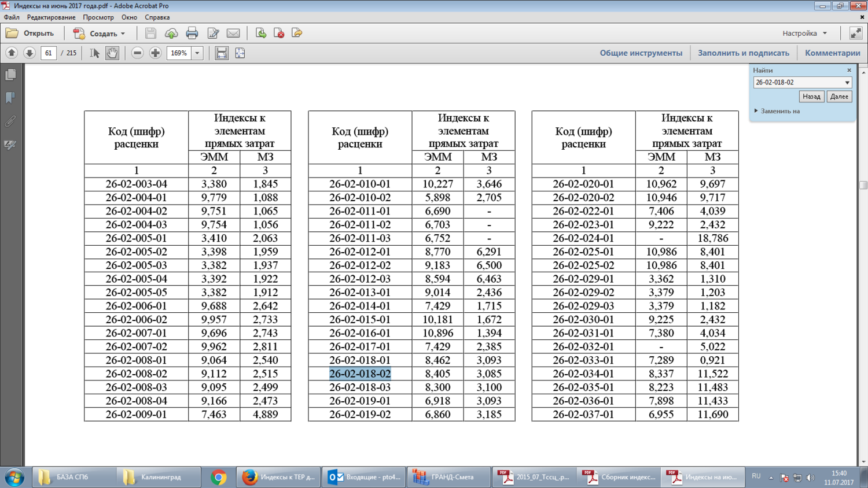
Task: Switch to read mode with expand icon
Action: click(856, 34)
